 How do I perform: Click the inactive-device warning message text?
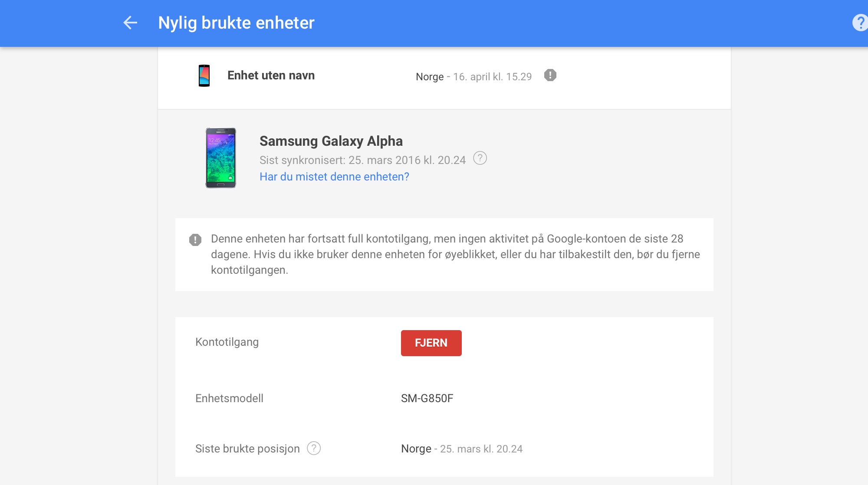coord(455,255)
